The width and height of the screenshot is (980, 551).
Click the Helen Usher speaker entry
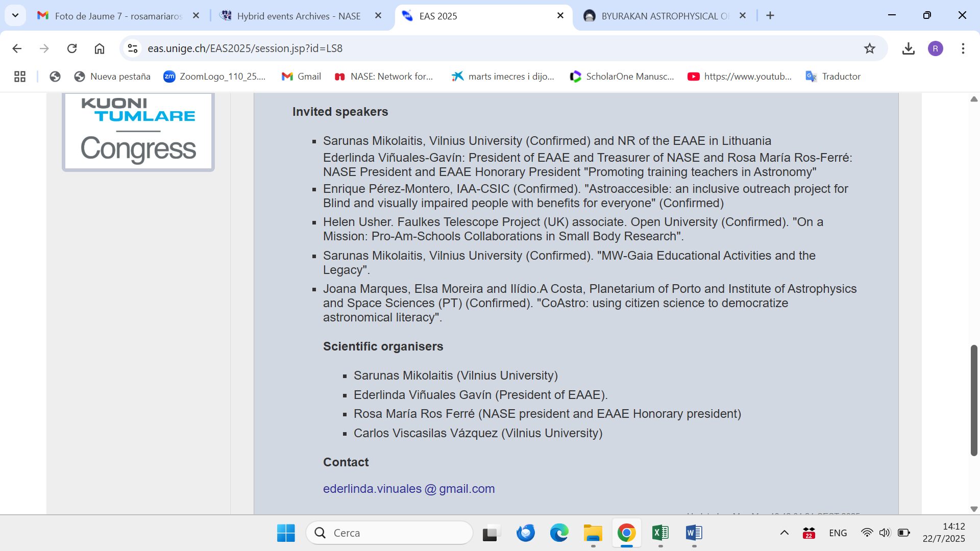coord(573,229)
